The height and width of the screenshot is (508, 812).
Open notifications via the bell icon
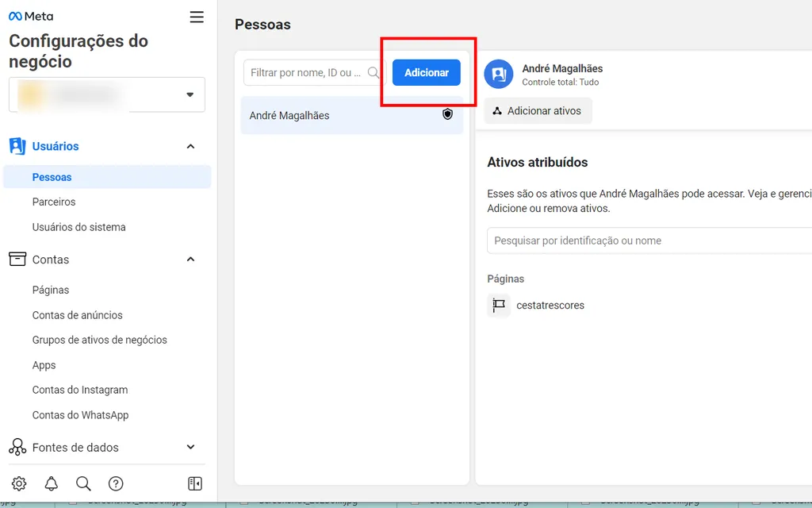[51, 483]
